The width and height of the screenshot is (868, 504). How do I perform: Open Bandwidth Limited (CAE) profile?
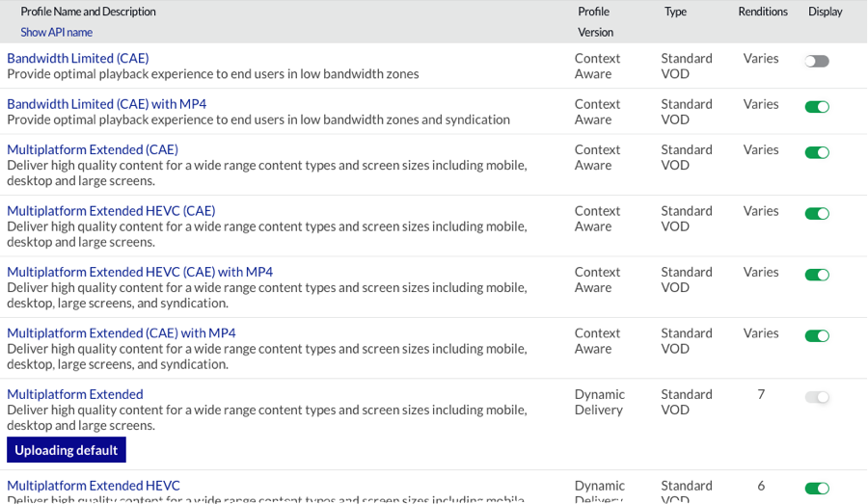pos(78,59)
